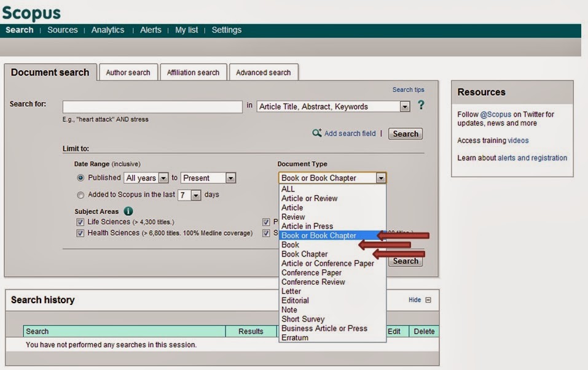The height and width of the screenshot is (370, 588).
Task: Open the Sources menu item
Action: point(63,30)
